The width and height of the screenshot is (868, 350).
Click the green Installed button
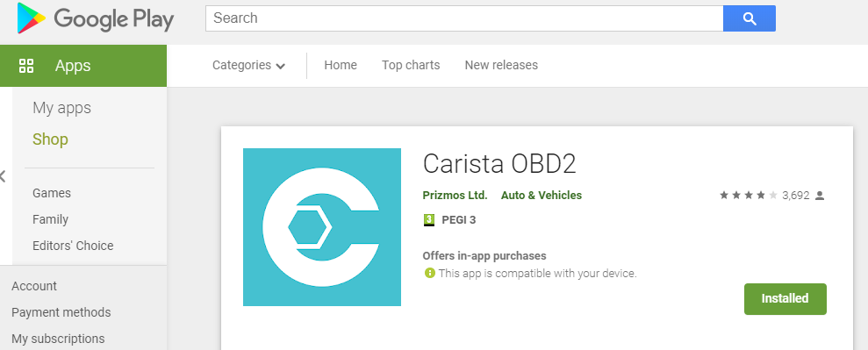point(785,298)
